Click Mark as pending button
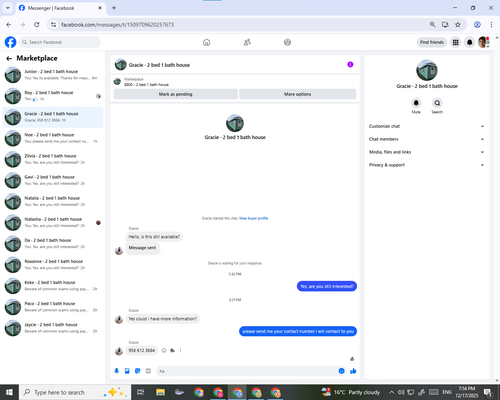Screen dimensions: 500x400 pyautogui.click(x=176, y=94)
